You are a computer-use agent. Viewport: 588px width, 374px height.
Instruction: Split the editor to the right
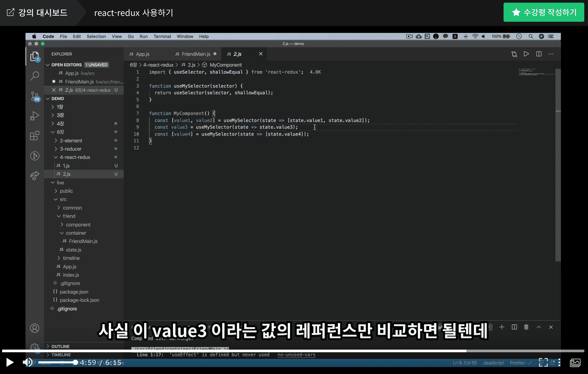click(539, 54)
